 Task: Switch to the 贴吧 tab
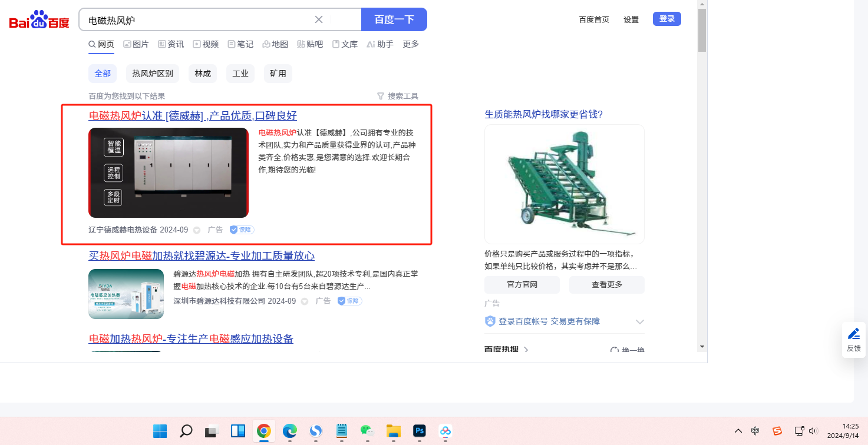tap(310, 44)
